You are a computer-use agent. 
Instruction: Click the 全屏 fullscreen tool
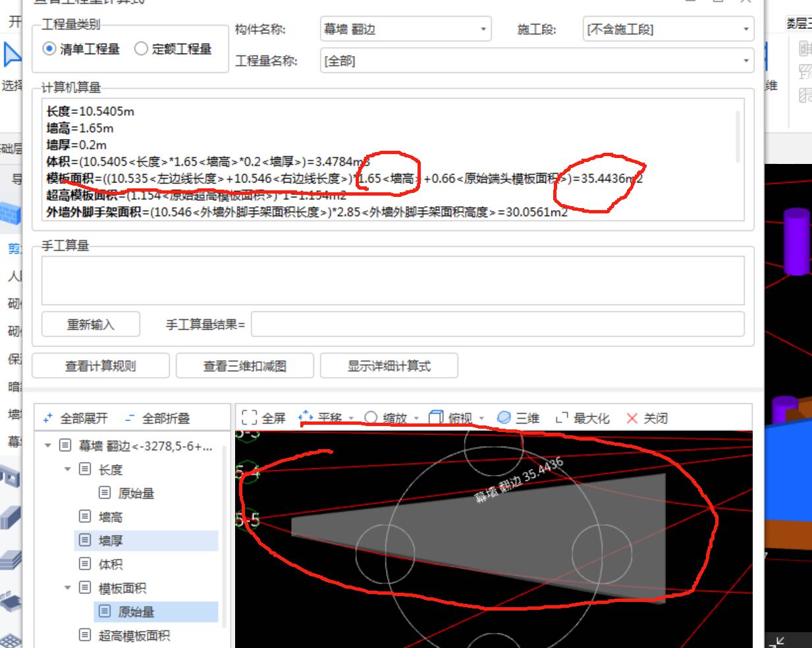pyautogui.click(x=263, y=418)
